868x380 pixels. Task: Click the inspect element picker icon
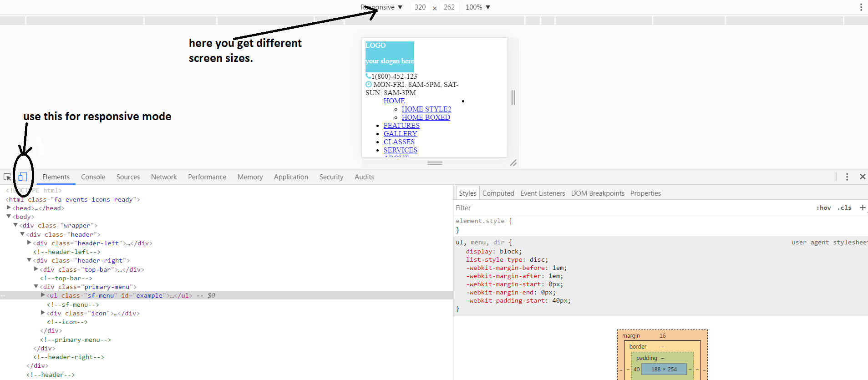(x=7, y=177)
